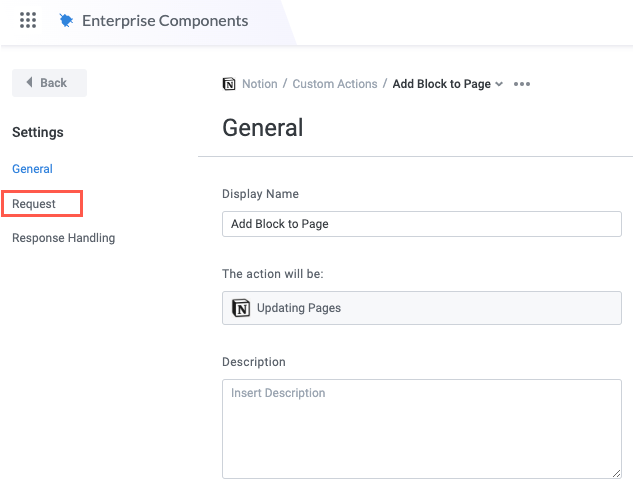The width and height of the screenshot is (633, 489).
Task: Click the Display Name label
Action: point(260,194)
